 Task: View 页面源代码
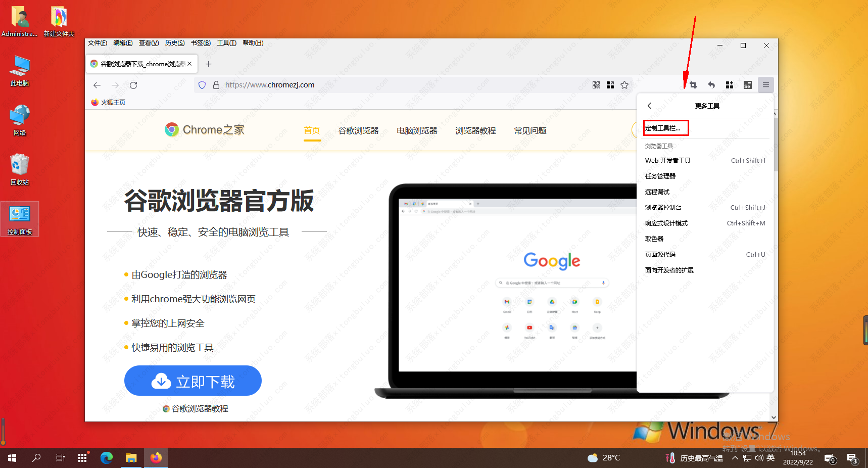coord(705,255)
